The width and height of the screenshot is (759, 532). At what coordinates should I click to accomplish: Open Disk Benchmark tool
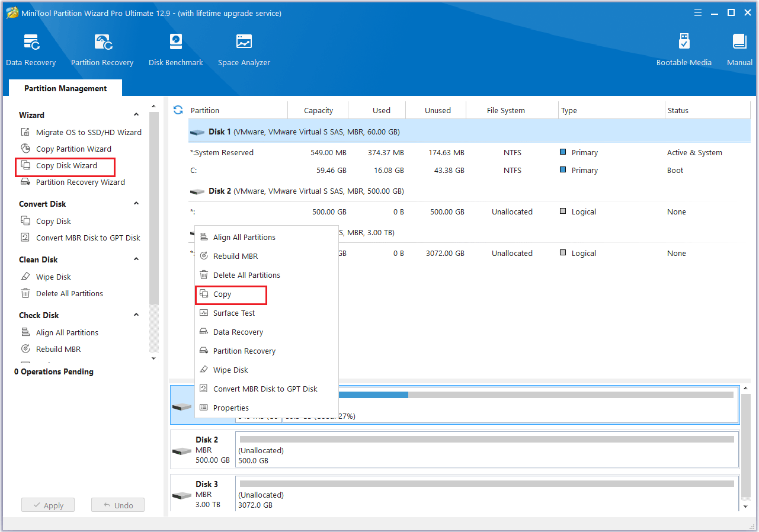[176, 50]
